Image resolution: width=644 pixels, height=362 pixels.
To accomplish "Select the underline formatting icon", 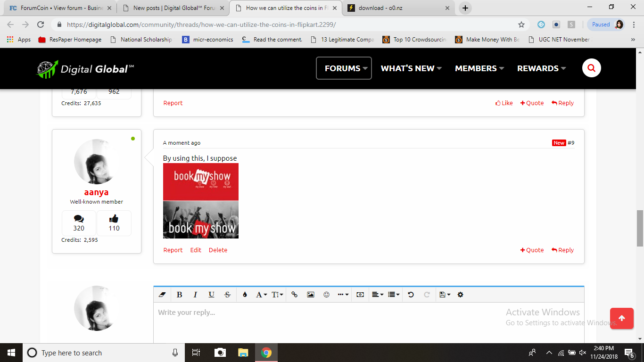I will pyautogui.click(x=211, y=294).
